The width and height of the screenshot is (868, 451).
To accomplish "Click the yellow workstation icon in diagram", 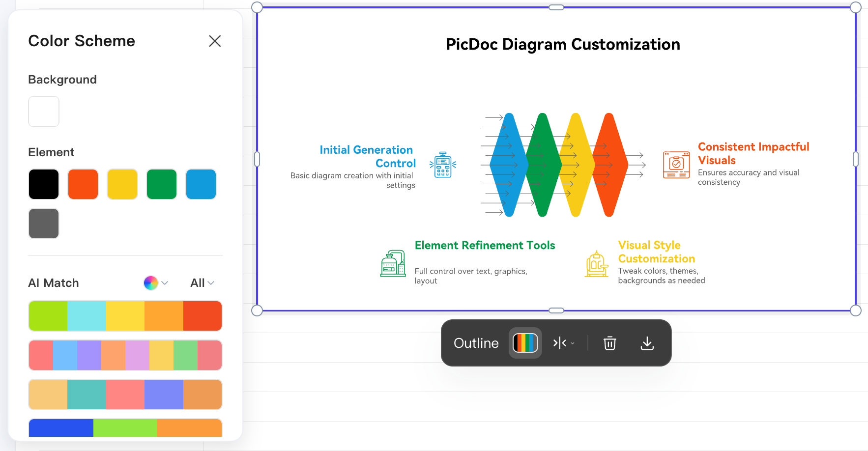I will tap(597, 264).
